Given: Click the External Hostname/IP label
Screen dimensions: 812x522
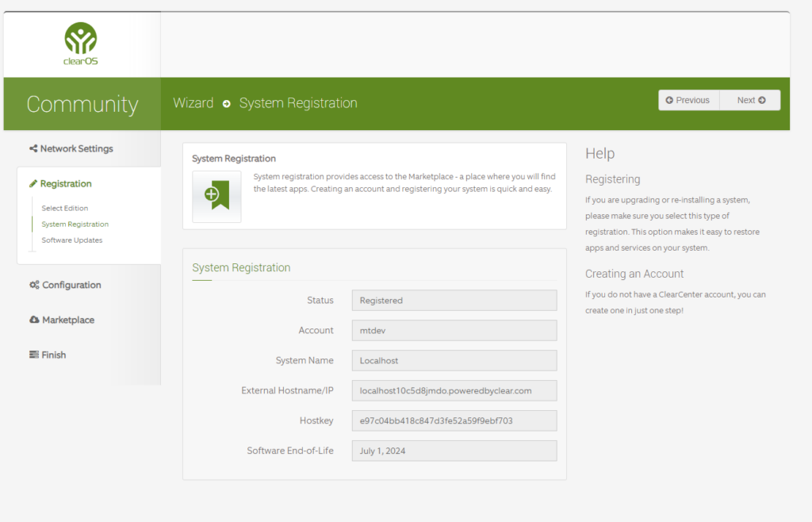Looking at the screenshot, I should 287,390.
